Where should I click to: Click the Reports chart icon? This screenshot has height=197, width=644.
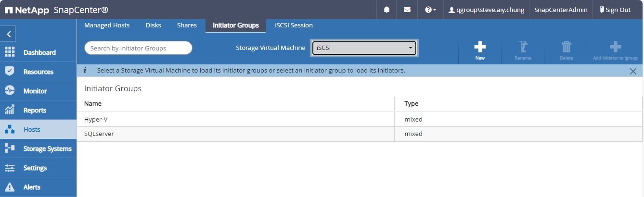coord(10,110)
